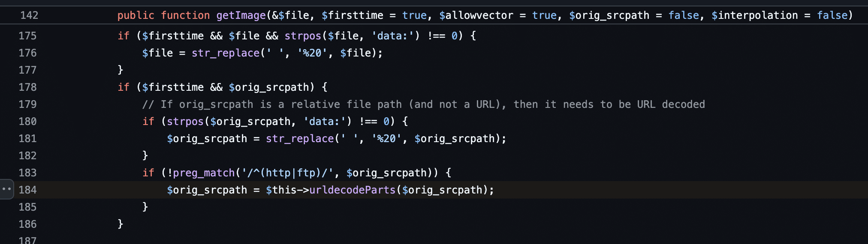Select line number 182

point(28,156)
